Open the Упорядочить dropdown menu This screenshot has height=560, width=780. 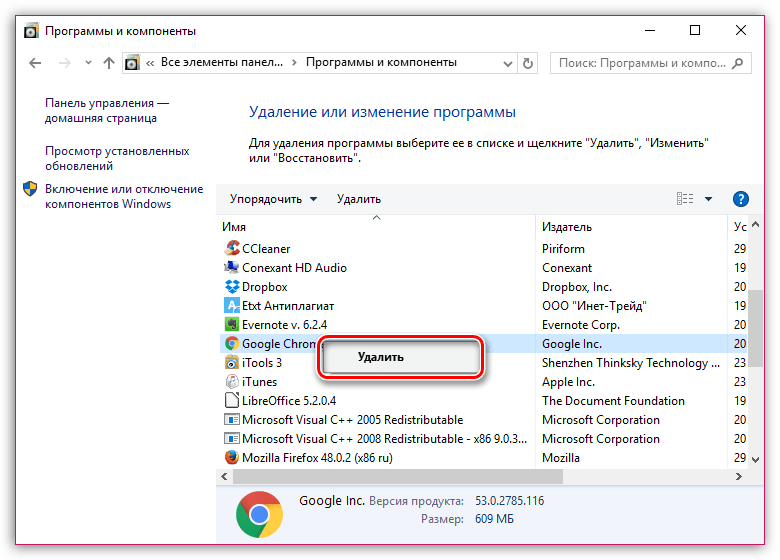[273, 199]
